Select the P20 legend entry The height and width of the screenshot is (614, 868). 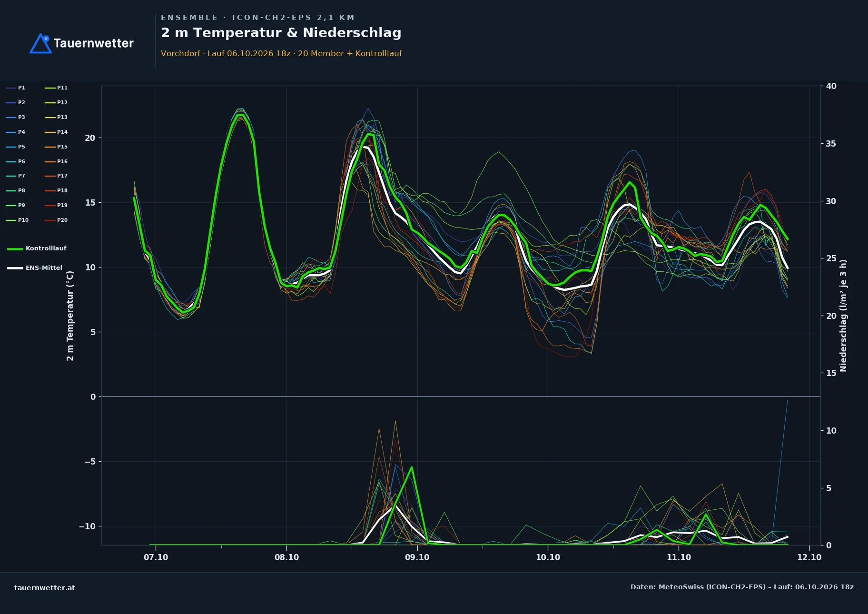(x=56, y=220)
